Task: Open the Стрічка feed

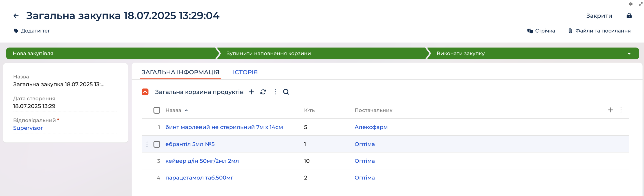Action: pos(541,31)
